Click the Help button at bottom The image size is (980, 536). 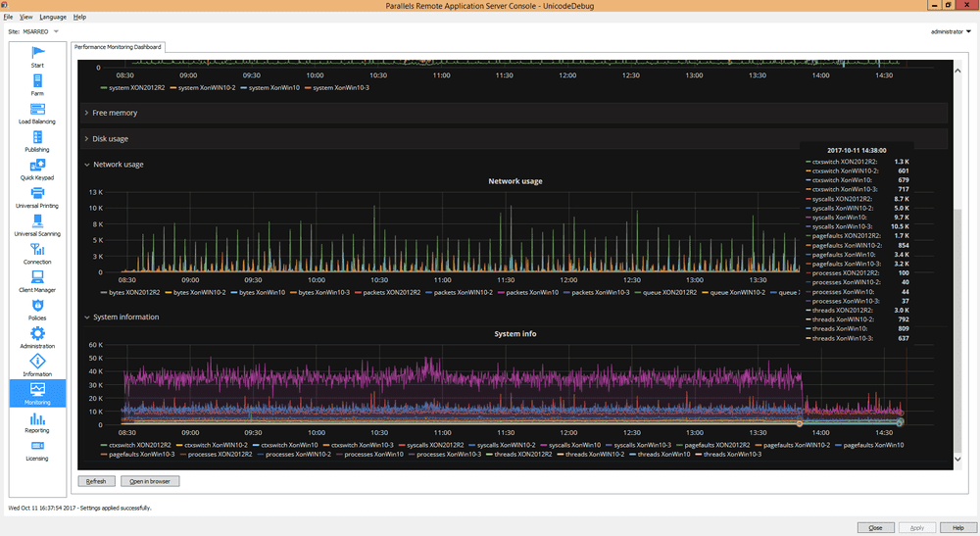(x=958, y=528)
